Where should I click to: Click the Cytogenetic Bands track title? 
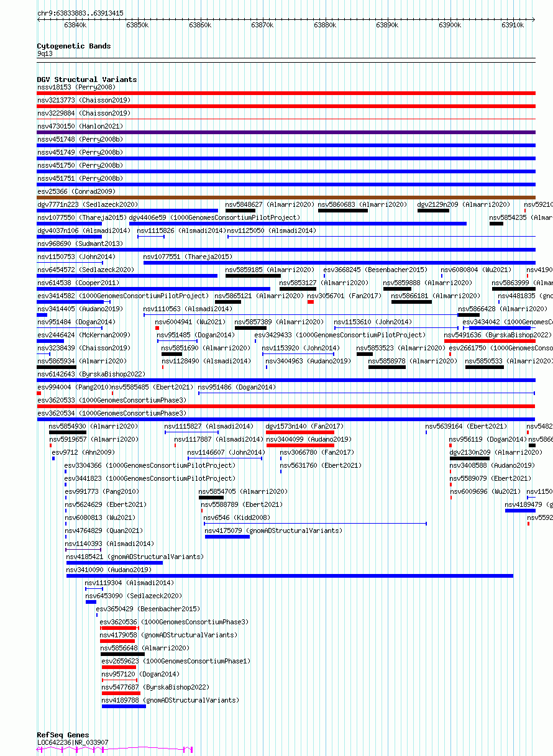click(x=74, y=46)
